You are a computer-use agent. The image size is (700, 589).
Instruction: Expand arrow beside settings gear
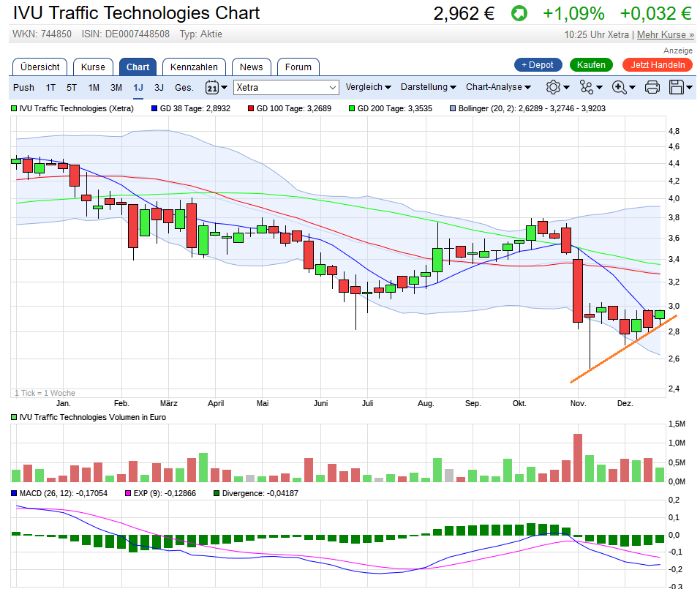[x=567, y=88]
